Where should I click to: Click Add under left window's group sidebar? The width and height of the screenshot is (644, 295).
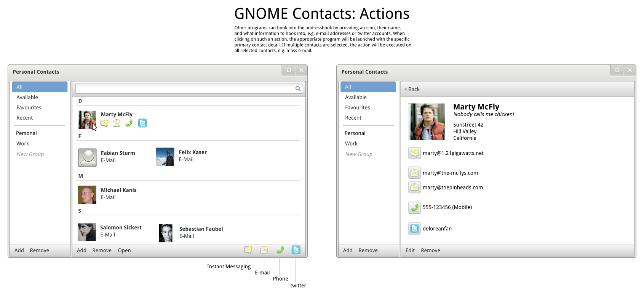point(19,250)
